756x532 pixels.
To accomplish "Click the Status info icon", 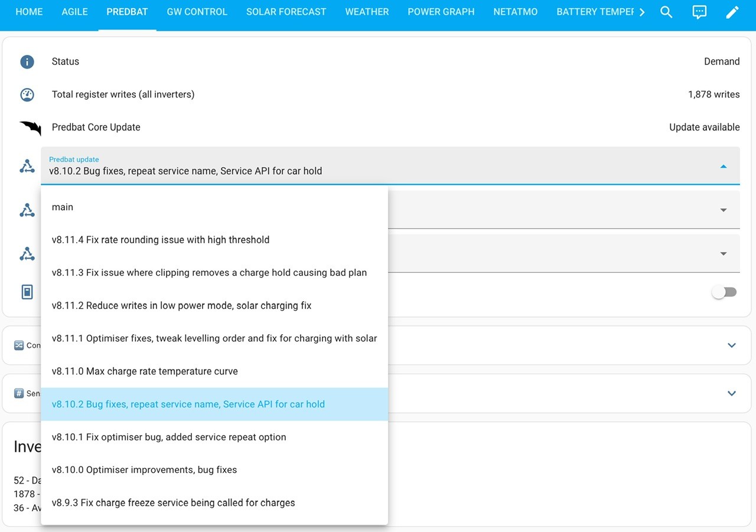I will [x=27, y=61].
